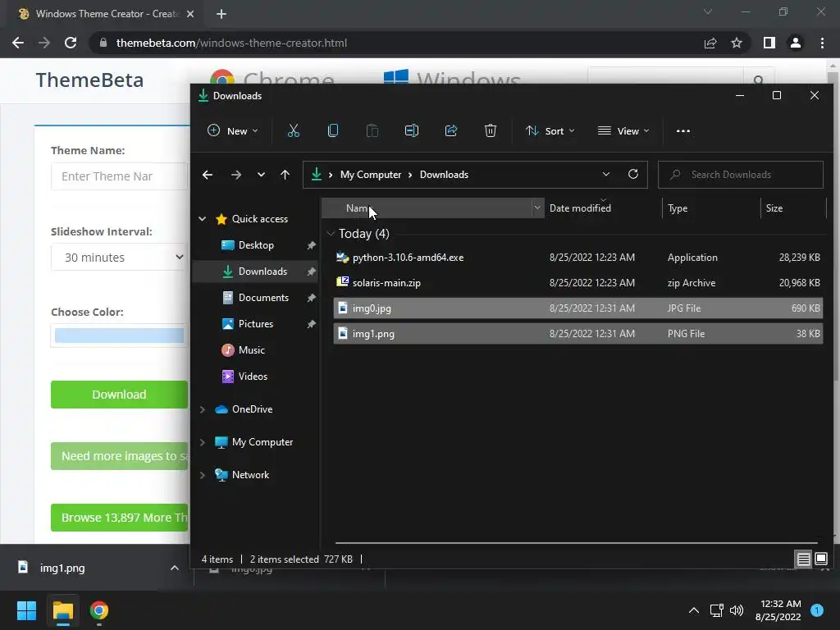Click Chrome address bar URL
Viewport: 840px width, 630px height.
click(x=231, y=43)
